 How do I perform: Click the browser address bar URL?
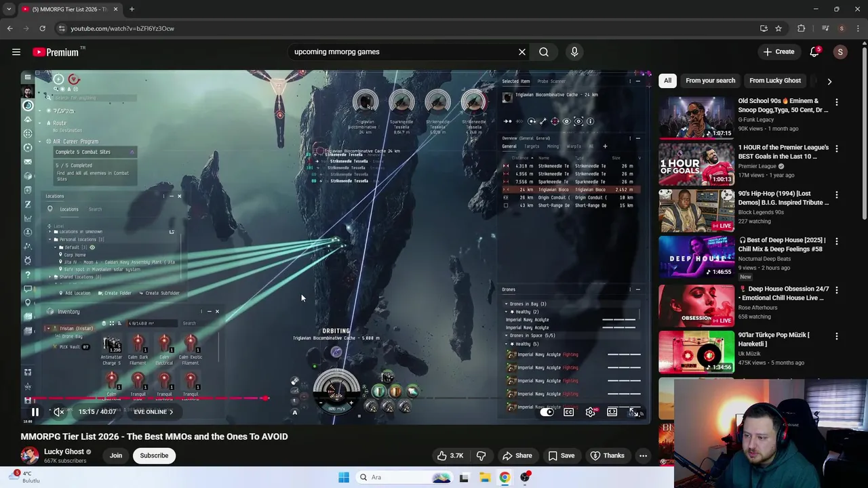(122, 28)
